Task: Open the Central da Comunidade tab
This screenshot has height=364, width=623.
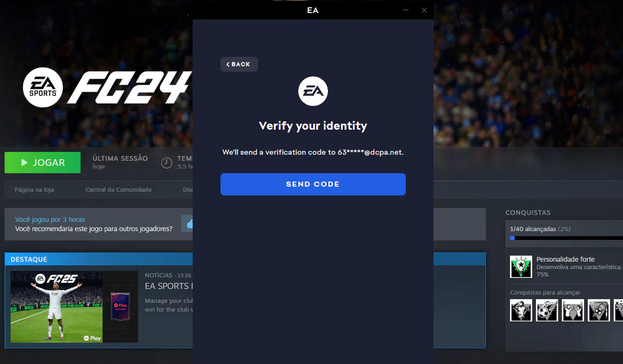Action: point(119,189)
